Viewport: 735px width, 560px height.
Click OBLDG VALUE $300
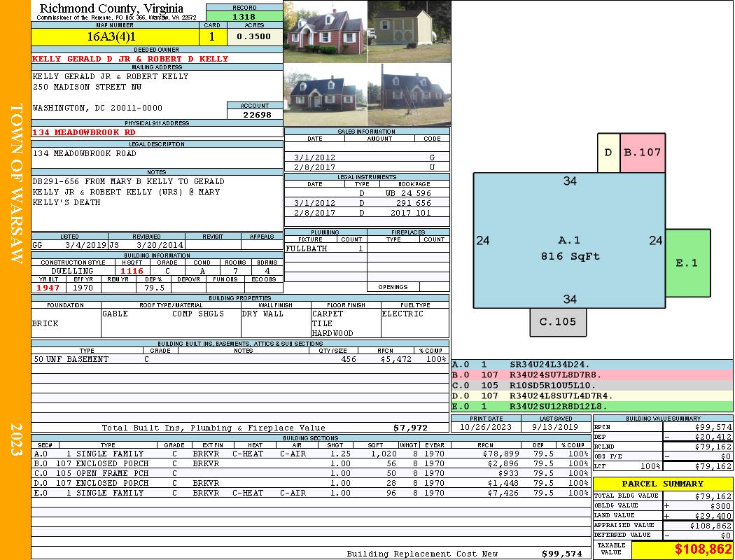point(720,506)
